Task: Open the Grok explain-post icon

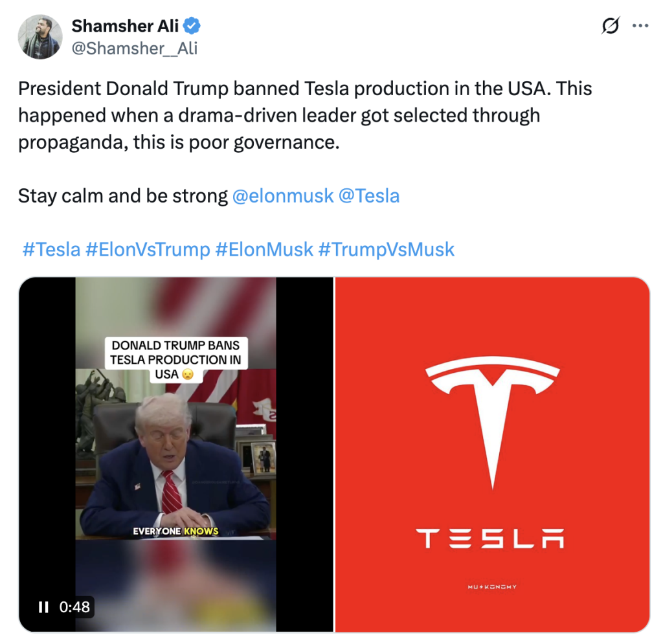Action: pyautogui.click(x=611, y=26)
